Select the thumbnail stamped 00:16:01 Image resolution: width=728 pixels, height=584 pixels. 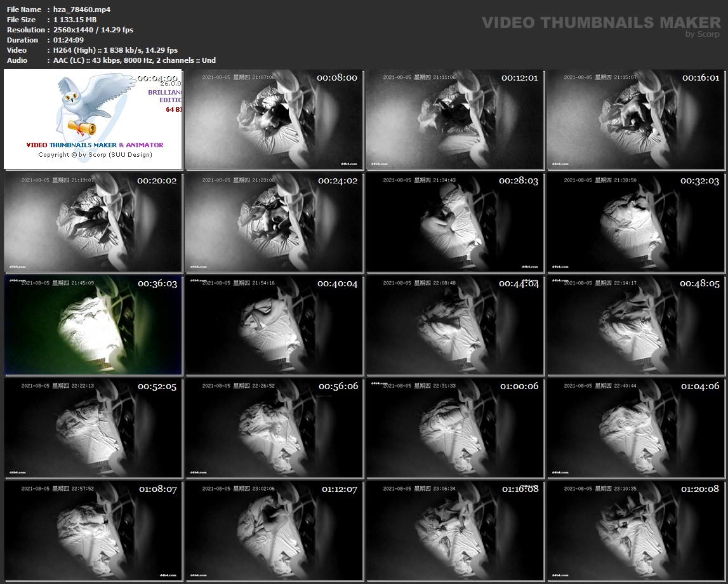[x=635, y=119]
